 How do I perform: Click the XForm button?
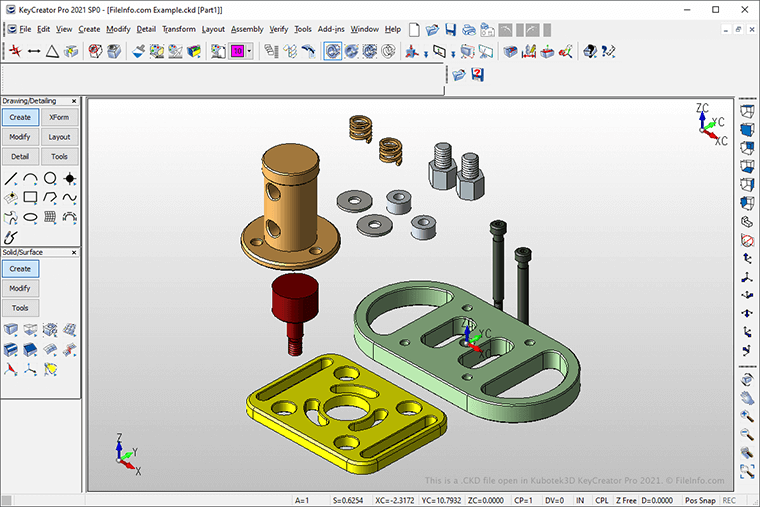59,117
